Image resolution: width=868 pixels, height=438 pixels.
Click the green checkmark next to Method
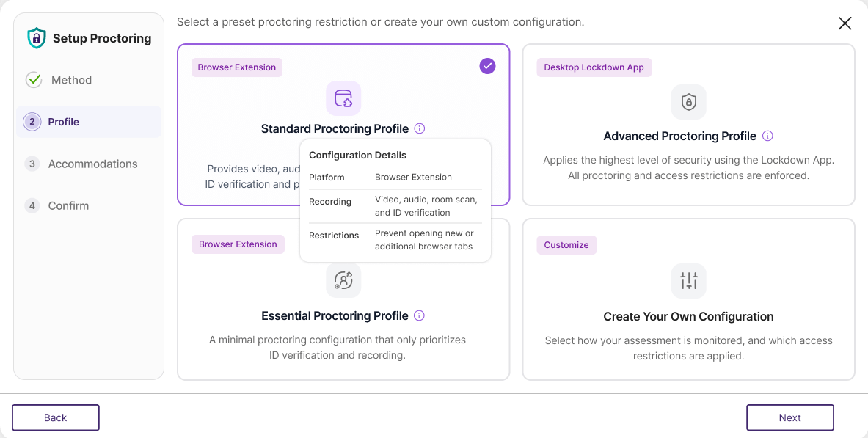[x=33, y=80]
